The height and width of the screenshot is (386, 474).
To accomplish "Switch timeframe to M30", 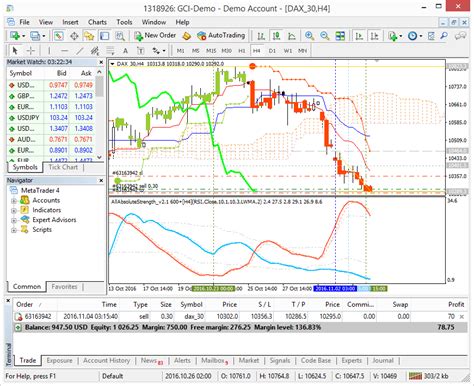I will (x=226, y=51).
